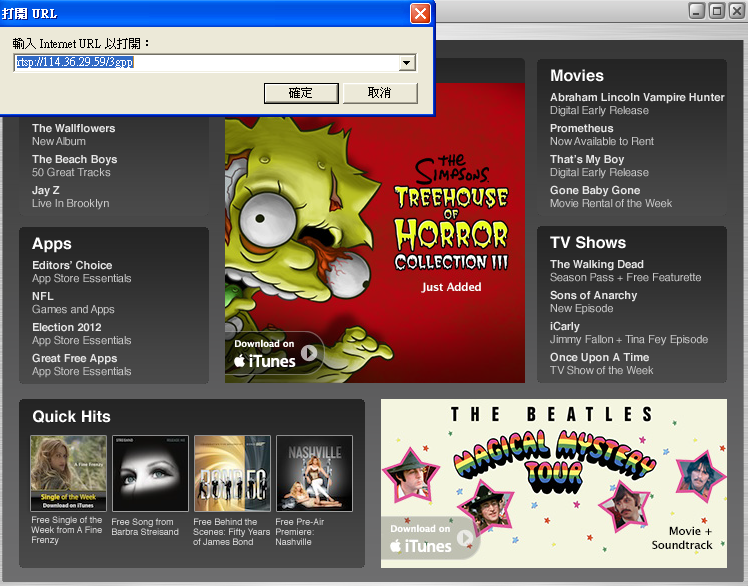748x586 pixels.
Task: Click the 確定 confirm button
Action: (301, 93)
